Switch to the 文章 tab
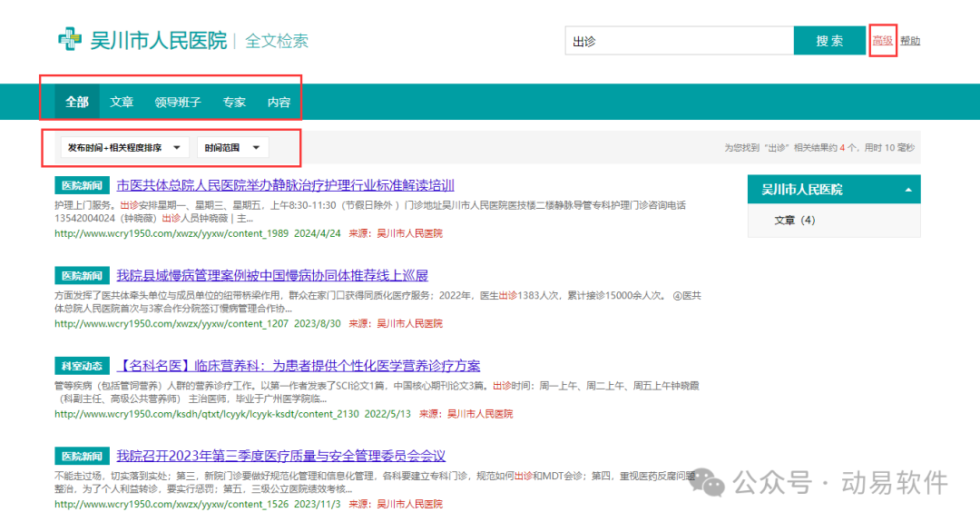980x522 pixels. coord(122,103)
